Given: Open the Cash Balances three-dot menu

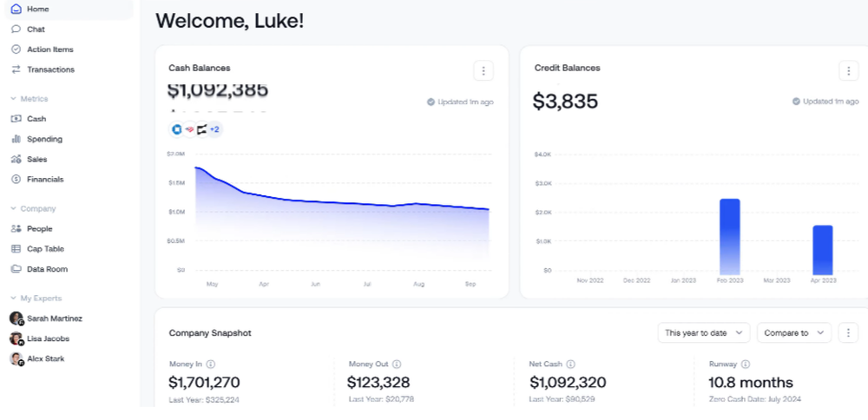Looking at the screenshot, I should click(x=483, y=70).
